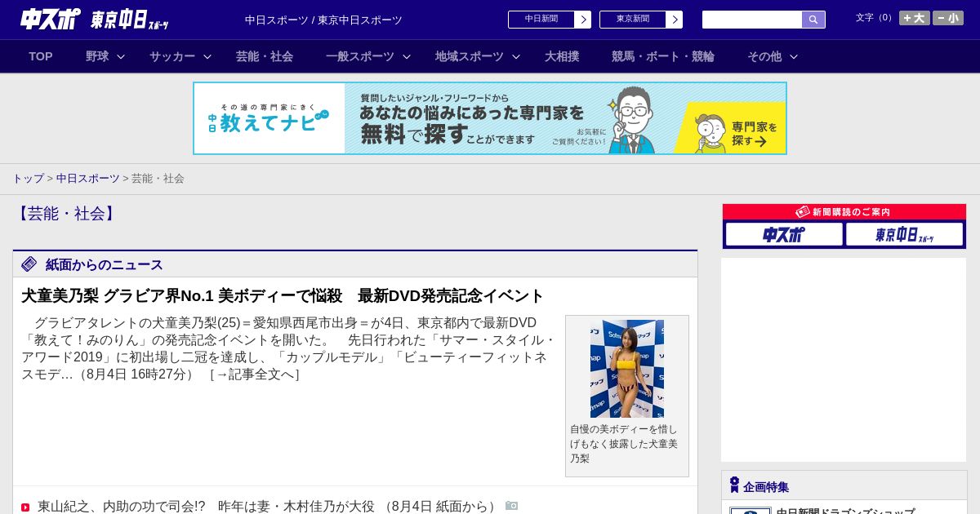The image size is (980, 514).
Task: Click the 文字（0） font size label
Action: tap(875, 18)
